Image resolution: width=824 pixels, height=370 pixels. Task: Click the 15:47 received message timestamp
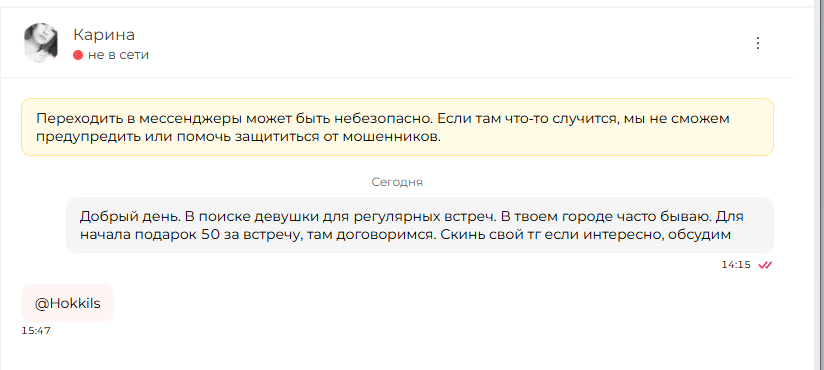tap(36, 331)
